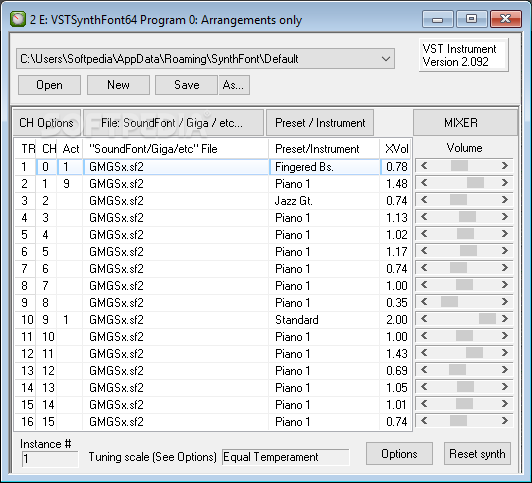Increase volume arrow for track 6 slider

tap(505, 251)
